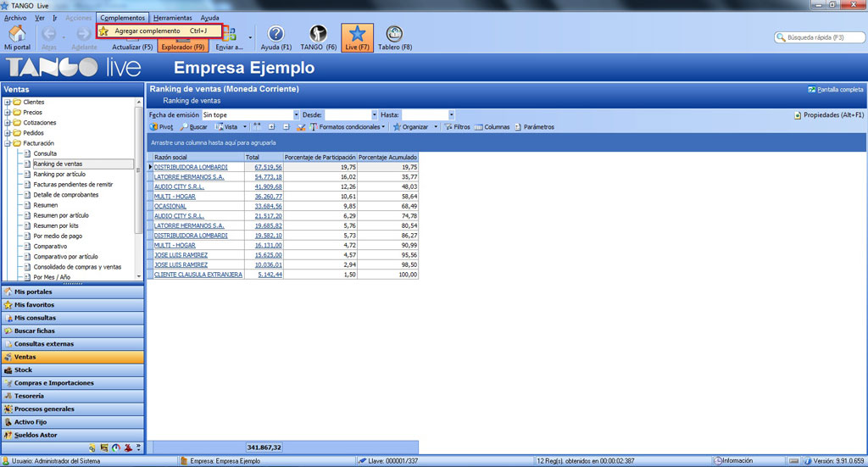Click Buscar magnifier in grid toolbar
The height and width of the screenshot is (467, 868).
point(194,127)
